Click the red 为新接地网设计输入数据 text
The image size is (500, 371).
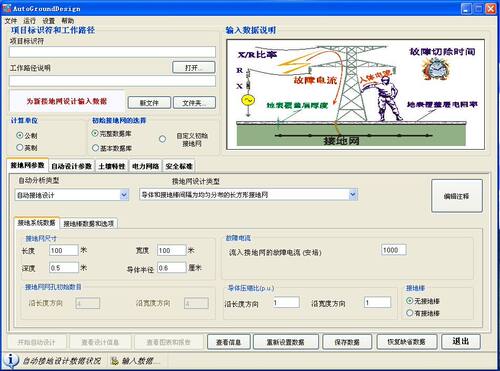point(67,101)
